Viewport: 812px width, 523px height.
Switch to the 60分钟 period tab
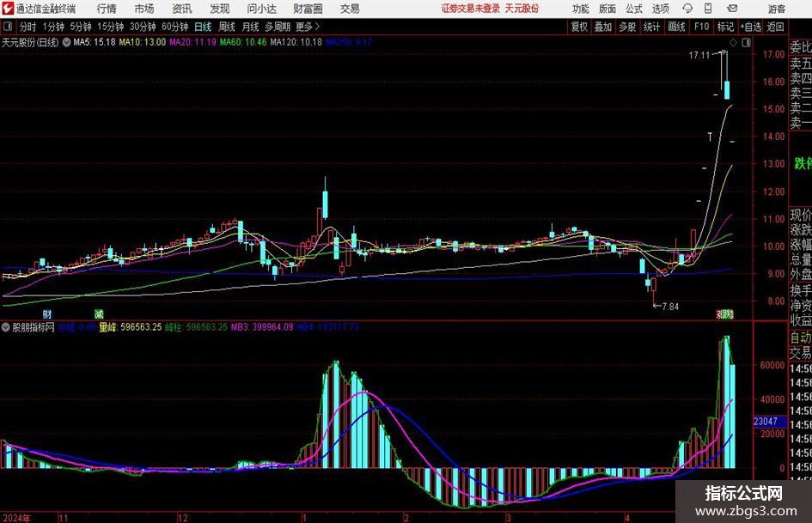tap(175, 27)
